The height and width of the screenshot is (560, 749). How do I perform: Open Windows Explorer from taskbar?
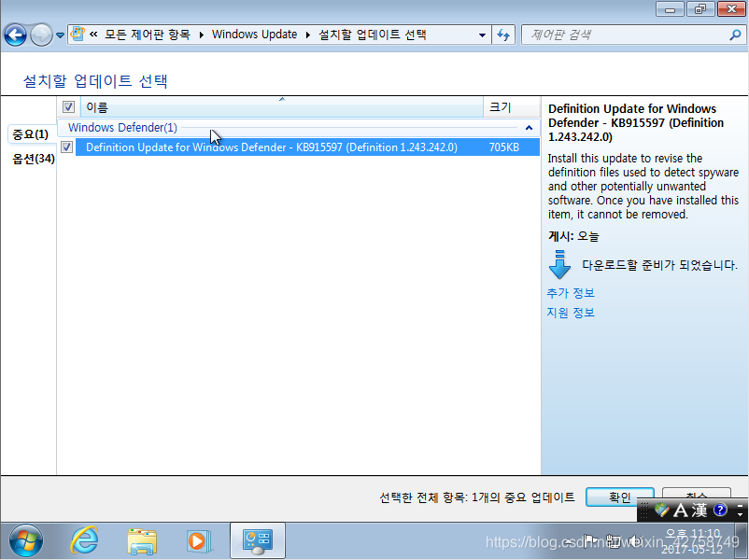click(x=142, y=541)
